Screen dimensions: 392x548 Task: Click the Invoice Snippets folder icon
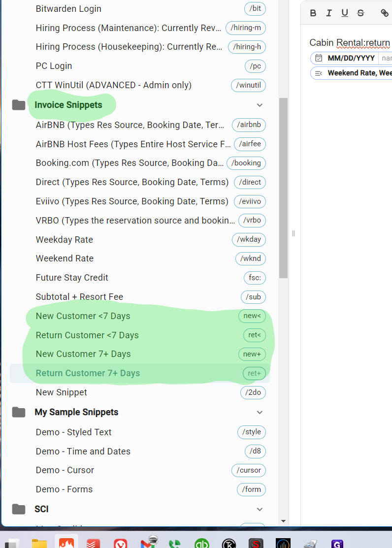pyautogui.click(x=19, y=105)
